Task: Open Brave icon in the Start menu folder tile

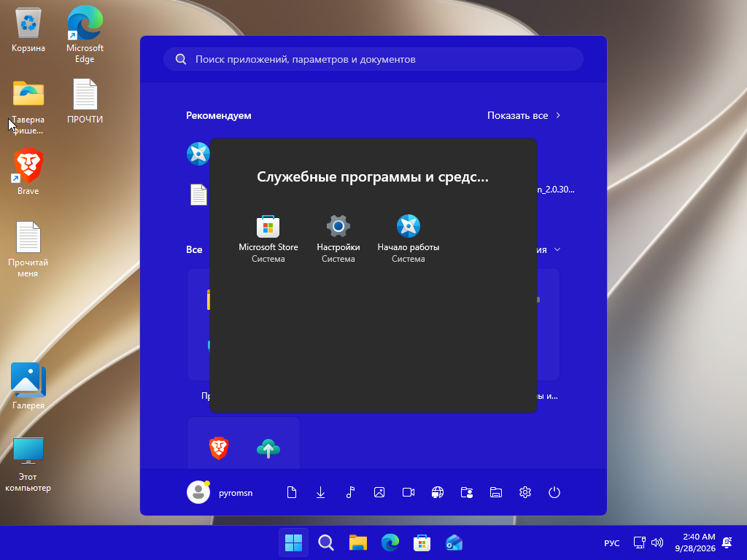Action: [219, 448]
